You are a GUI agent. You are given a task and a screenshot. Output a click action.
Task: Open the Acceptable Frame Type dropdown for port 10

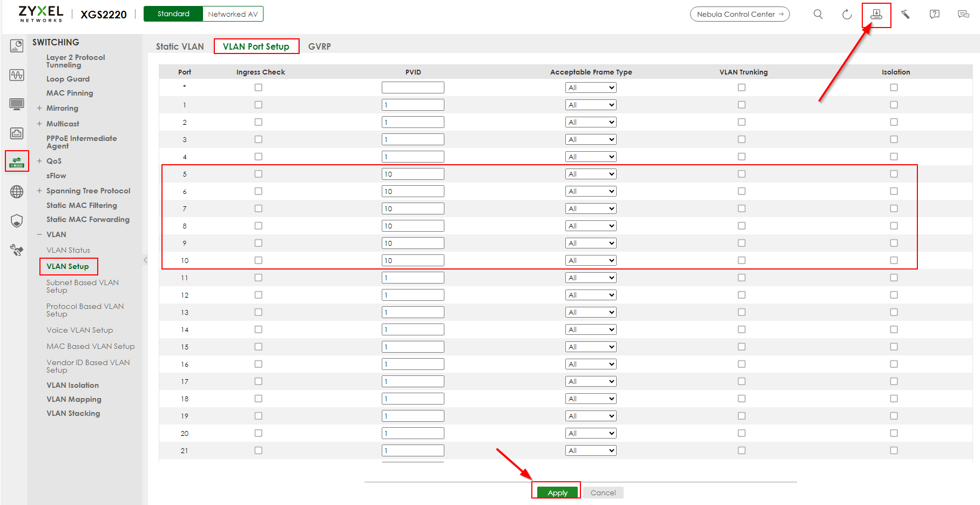tap(591, 260)
